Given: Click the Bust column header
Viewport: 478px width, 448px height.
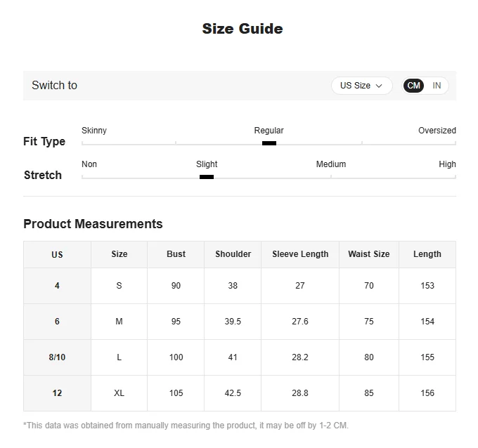Looking at the screenshot, I should click(x=176, y=254).
